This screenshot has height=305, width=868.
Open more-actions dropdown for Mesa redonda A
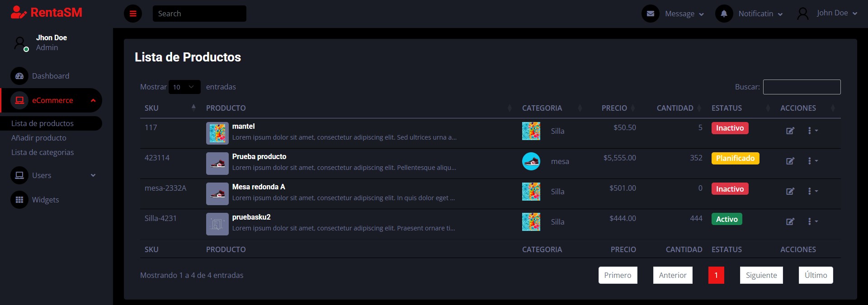(812, 191)
